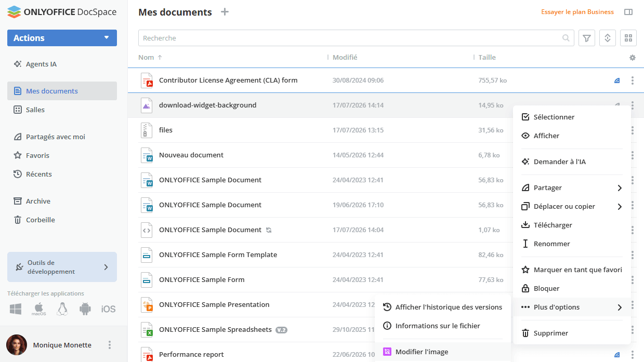Viewport: 644px width, 362px height.
Task: Download the iOS app
Action: [108, 309]
